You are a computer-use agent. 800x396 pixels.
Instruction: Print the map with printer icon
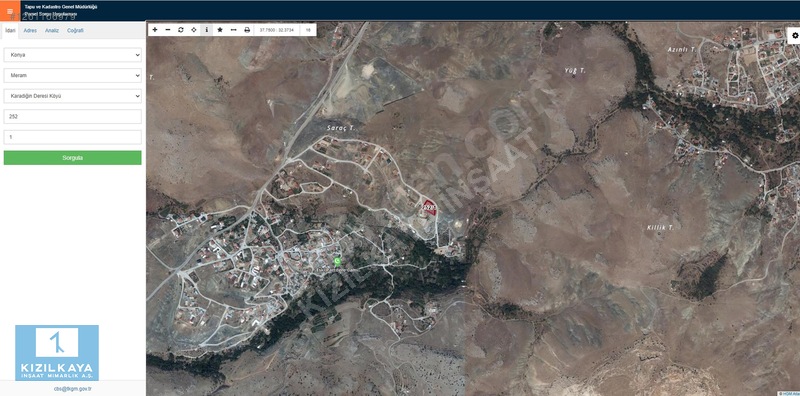[247, 30]
